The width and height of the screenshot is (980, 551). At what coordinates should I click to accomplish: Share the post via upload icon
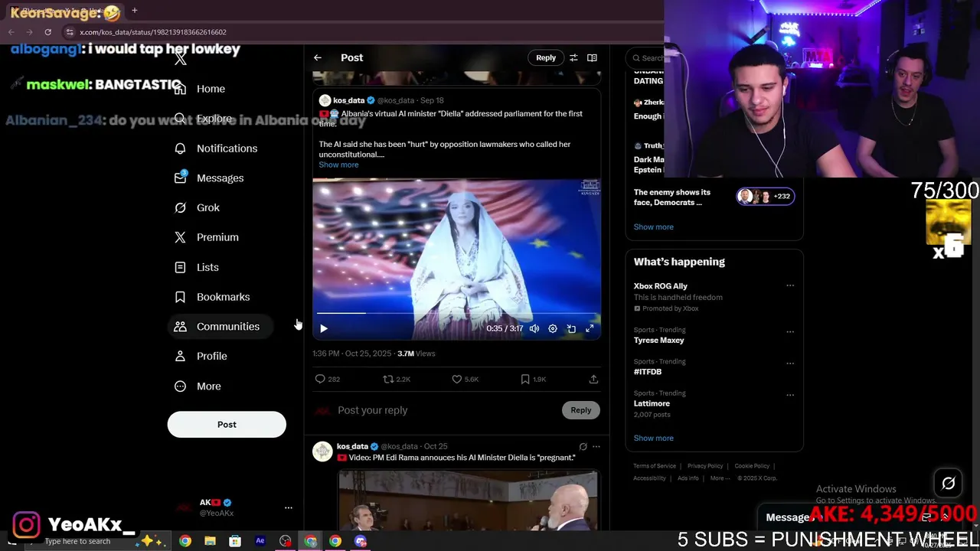coord(593,379)
